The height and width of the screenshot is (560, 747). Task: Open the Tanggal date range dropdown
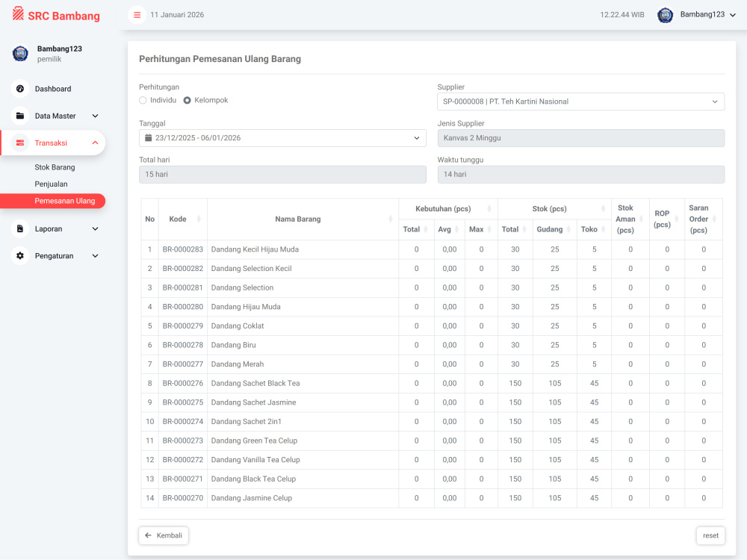(x=282, y=138)
